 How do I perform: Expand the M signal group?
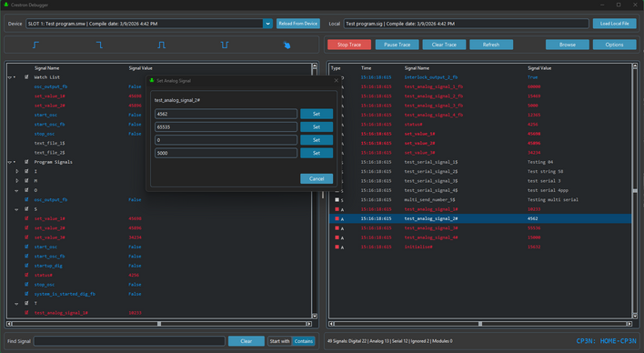click(x=17, y=181)
